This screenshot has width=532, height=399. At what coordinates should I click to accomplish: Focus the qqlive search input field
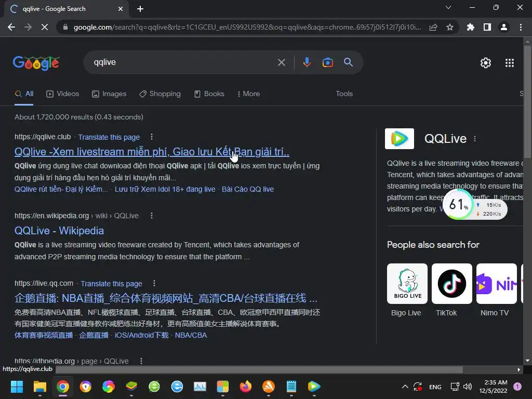coord(183,62)
